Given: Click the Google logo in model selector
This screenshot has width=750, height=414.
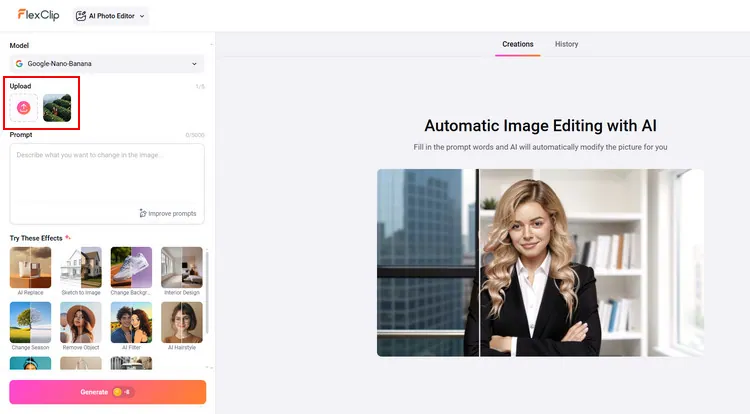Looking at the screenshot, I should tap(19, 64).
